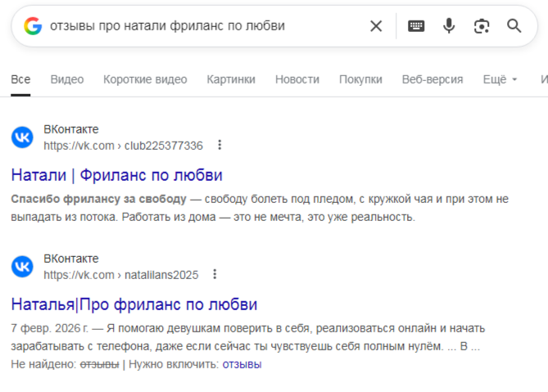
Task: Switch to the "Видео" tab
Action: pos(67,79)
